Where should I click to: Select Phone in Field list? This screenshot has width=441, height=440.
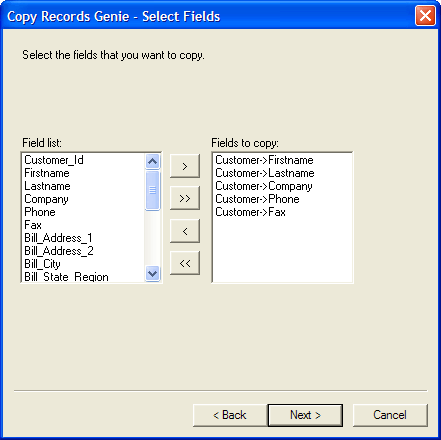[x=83, y=212]
